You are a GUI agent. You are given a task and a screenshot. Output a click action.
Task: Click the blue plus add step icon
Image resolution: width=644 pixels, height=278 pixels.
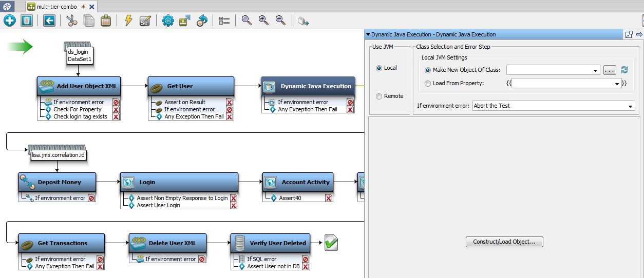pos(10,21)
